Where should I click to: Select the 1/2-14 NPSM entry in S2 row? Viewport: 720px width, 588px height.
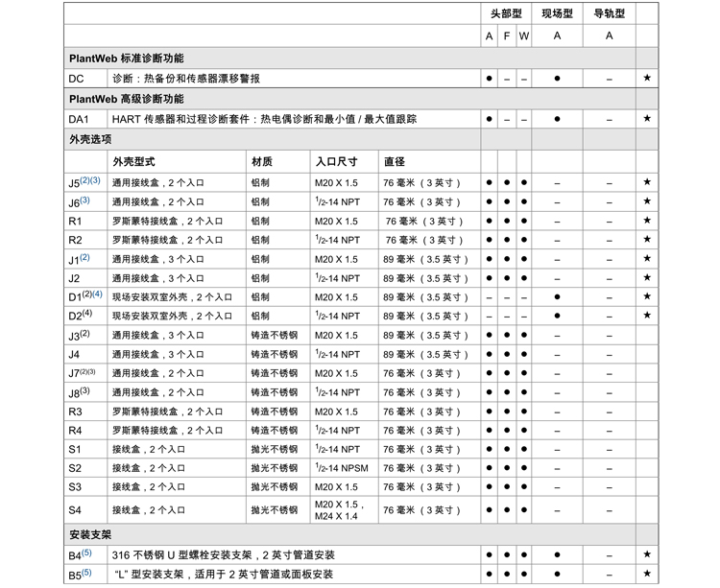339,468
